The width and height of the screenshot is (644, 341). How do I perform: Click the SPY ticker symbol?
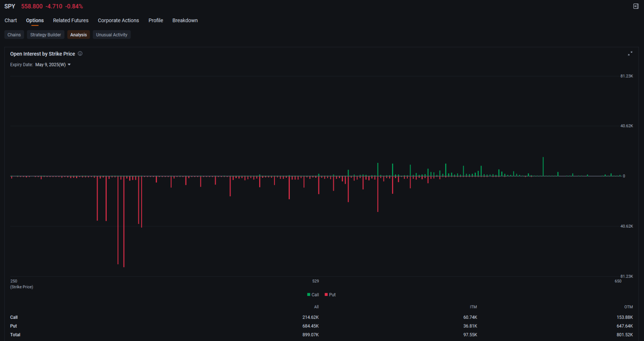(x=10, y=6)
